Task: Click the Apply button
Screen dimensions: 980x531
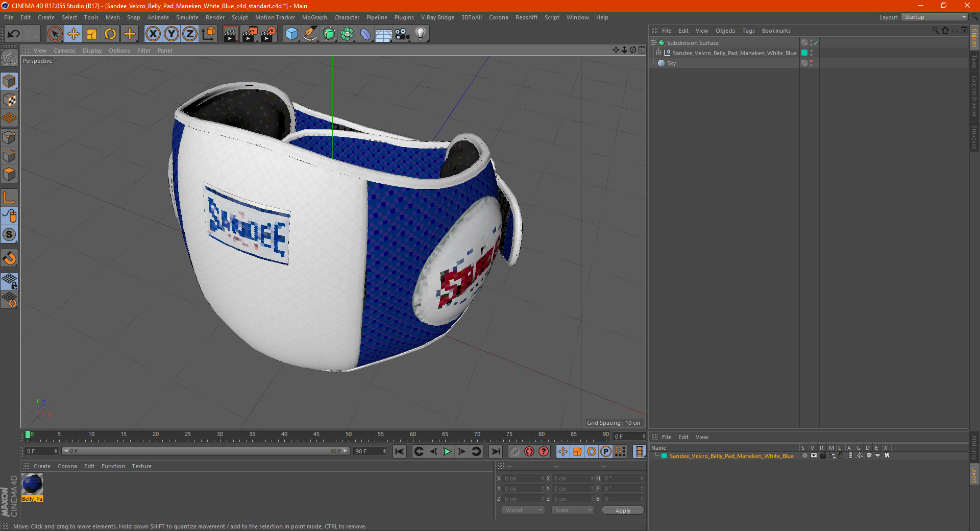Action: coord(623,510)
